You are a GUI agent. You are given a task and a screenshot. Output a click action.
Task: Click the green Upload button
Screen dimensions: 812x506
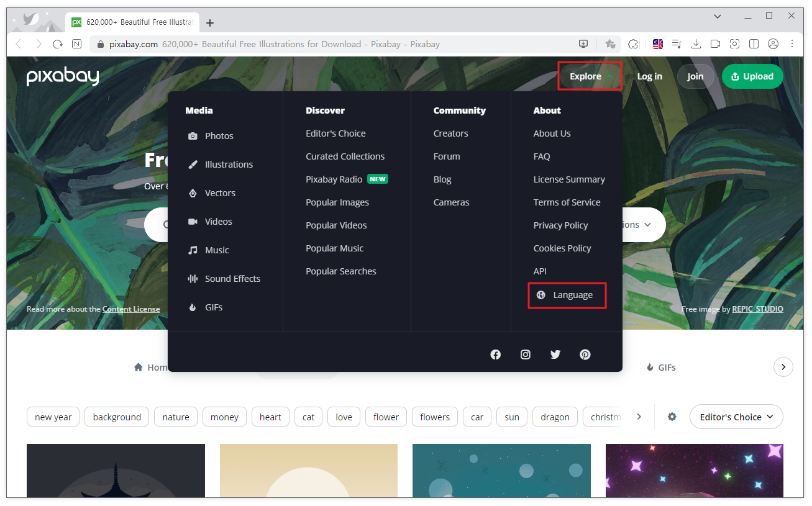[752, 76]
